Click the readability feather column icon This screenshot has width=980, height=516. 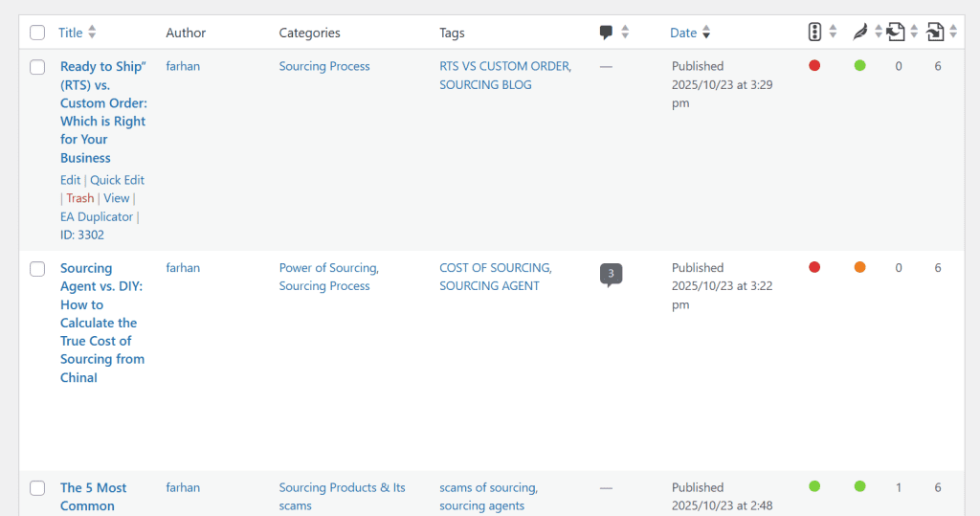coord(860,32)
